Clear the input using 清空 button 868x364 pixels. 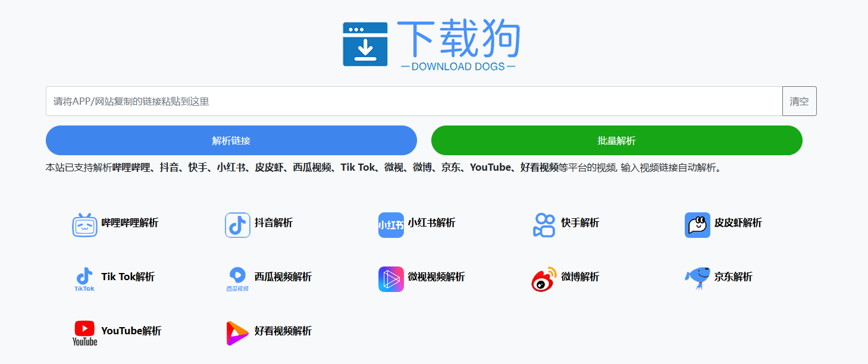[x=799, y=101]
